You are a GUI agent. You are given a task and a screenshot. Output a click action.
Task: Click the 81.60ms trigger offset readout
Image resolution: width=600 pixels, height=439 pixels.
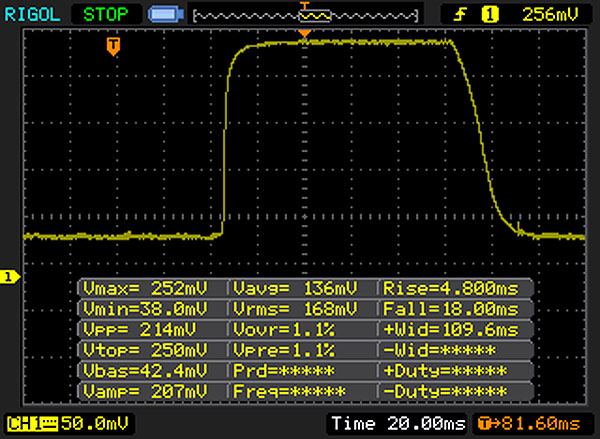coord(540,424)
